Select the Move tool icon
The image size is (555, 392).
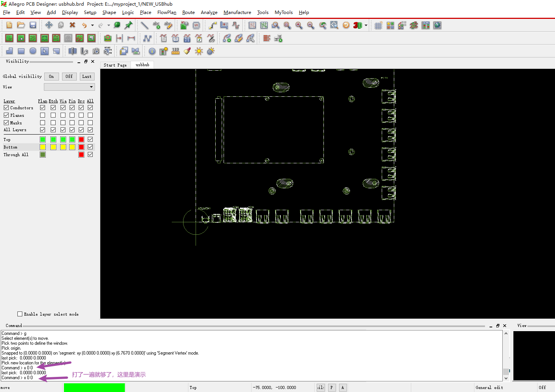click(x=49, y=25)
